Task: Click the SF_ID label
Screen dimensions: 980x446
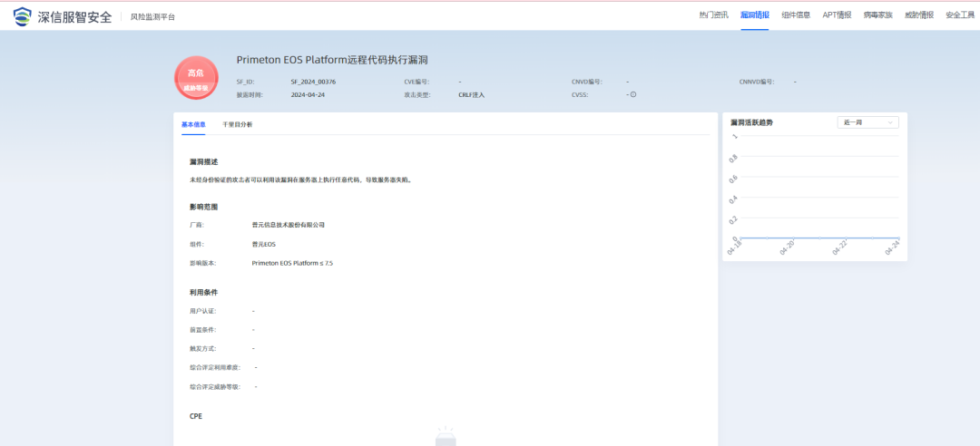Action: click(245, 82)
